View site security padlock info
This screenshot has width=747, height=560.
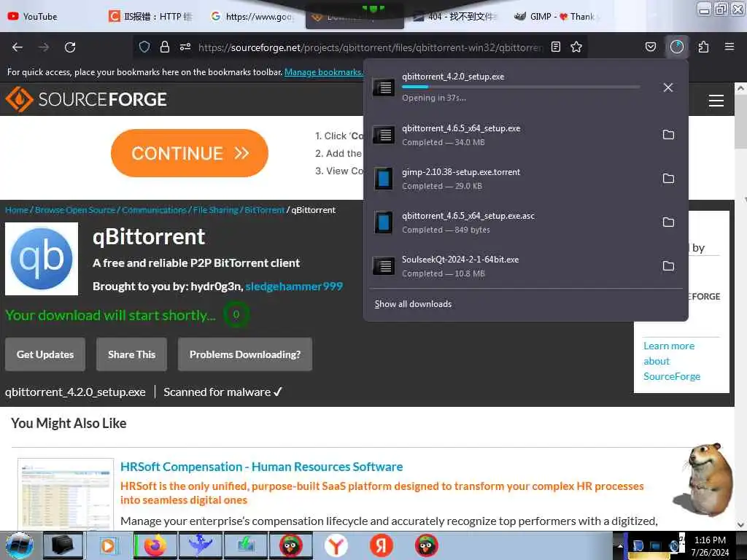(165, 47)
